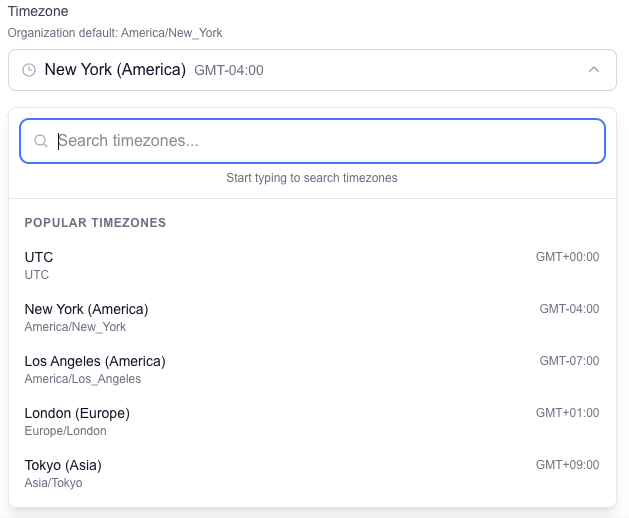Click the 'Start typing to search timezones' hint
Viewport: 629px width, 518px height.
(312, 178)
